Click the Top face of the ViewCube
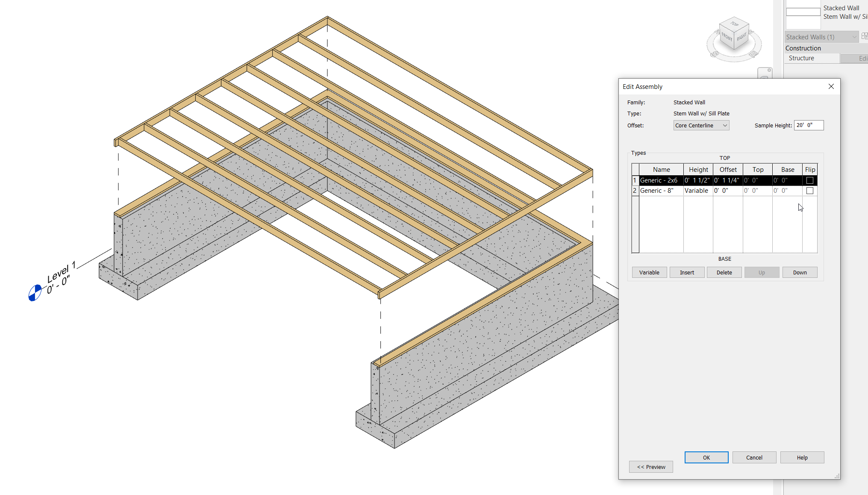The image size is (868, 495). pos(734,25)
